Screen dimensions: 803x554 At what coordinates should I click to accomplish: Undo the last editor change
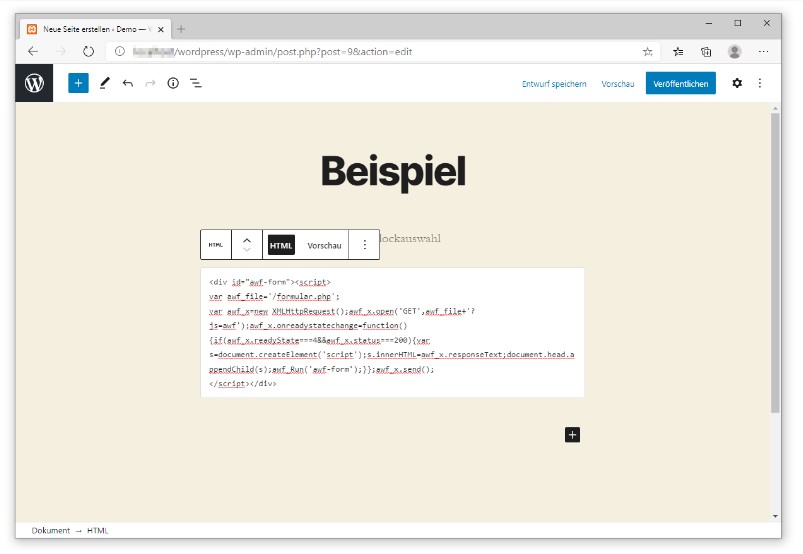tap(128, 83)
